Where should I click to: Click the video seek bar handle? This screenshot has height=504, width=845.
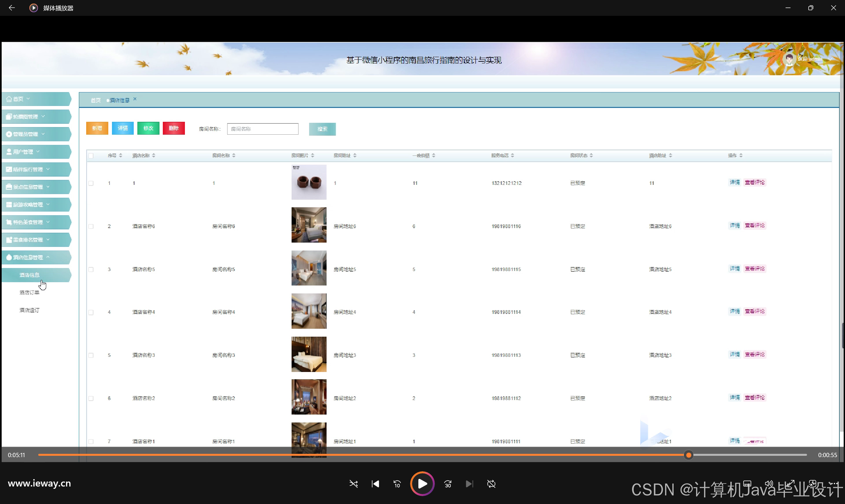(688, 455)
